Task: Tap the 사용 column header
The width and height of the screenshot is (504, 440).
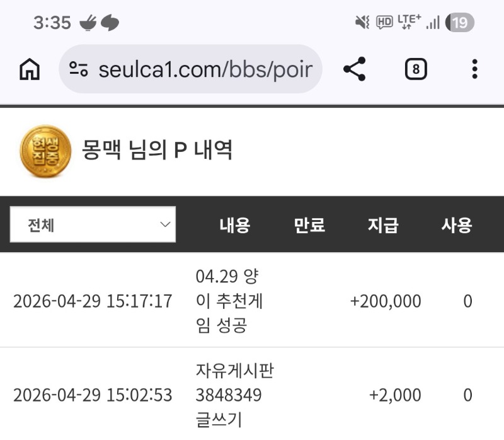Action: 457,225
